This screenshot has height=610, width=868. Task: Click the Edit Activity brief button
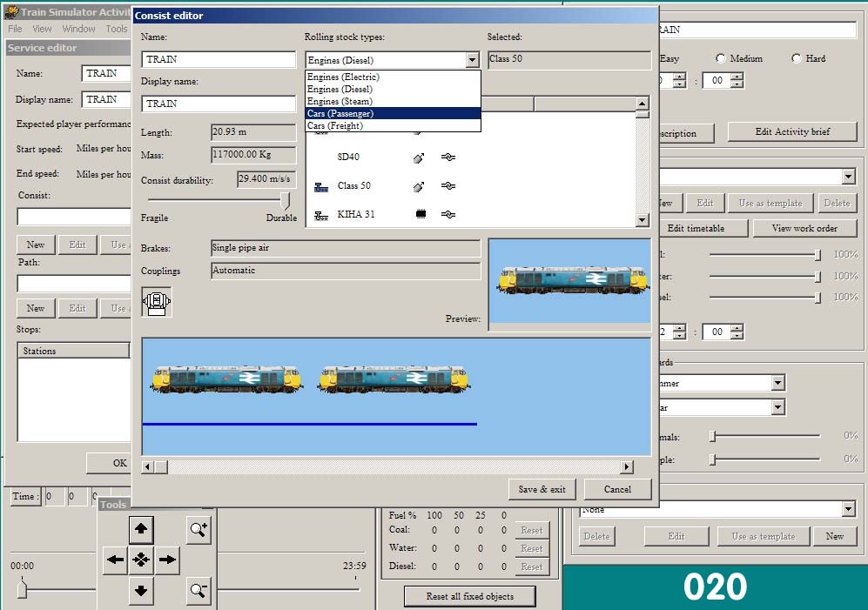tap(792, 131)
